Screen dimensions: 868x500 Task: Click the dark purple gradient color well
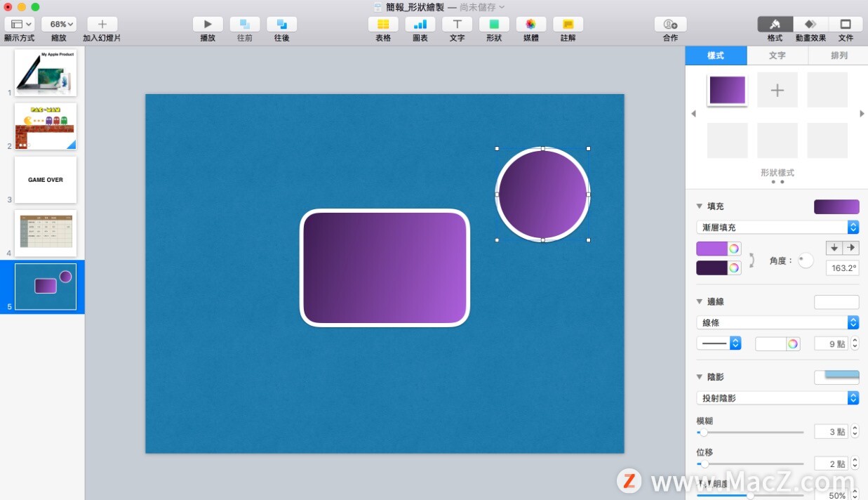[712, 268]
